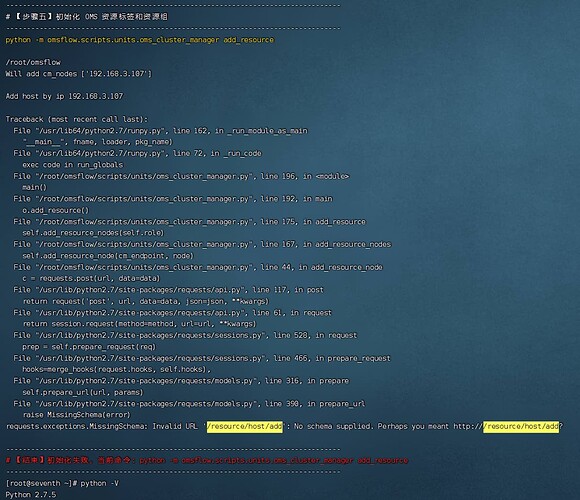Click the 'Will add cm_nodes' output line
Viewport: 580px width, 500px height.
[78, 74]
